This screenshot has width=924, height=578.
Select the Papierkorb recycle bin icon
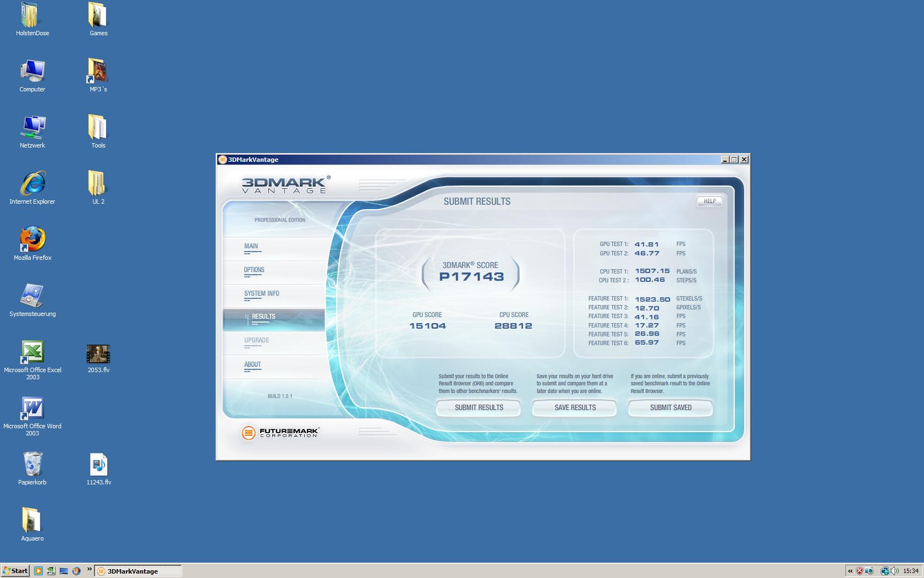32,469
